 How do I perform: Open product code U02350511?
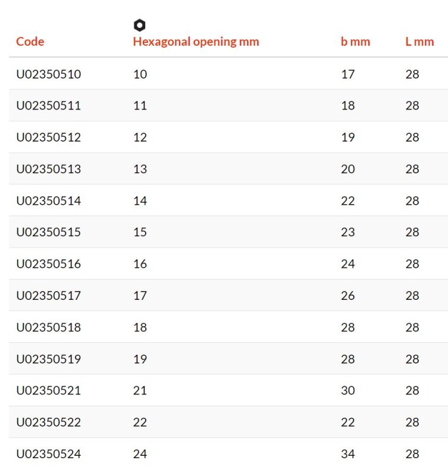tap(49, 106)
